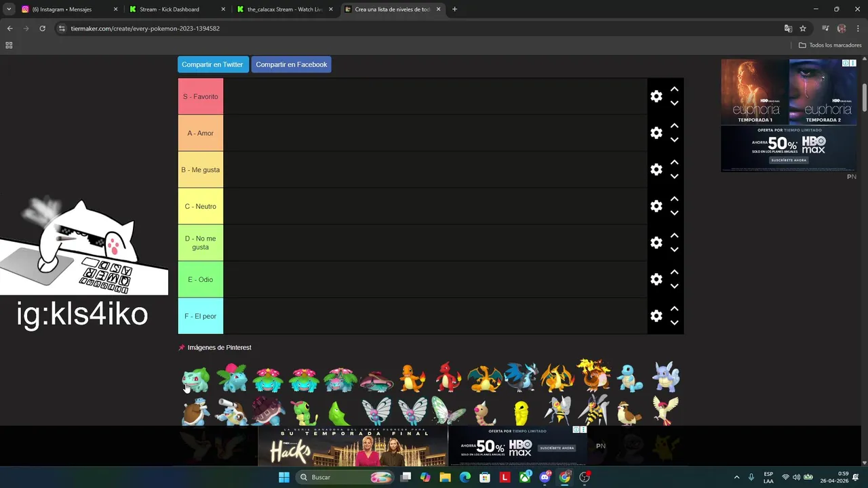
Task: Share via Compartir en Twitter button
Action: coord(213,64)
